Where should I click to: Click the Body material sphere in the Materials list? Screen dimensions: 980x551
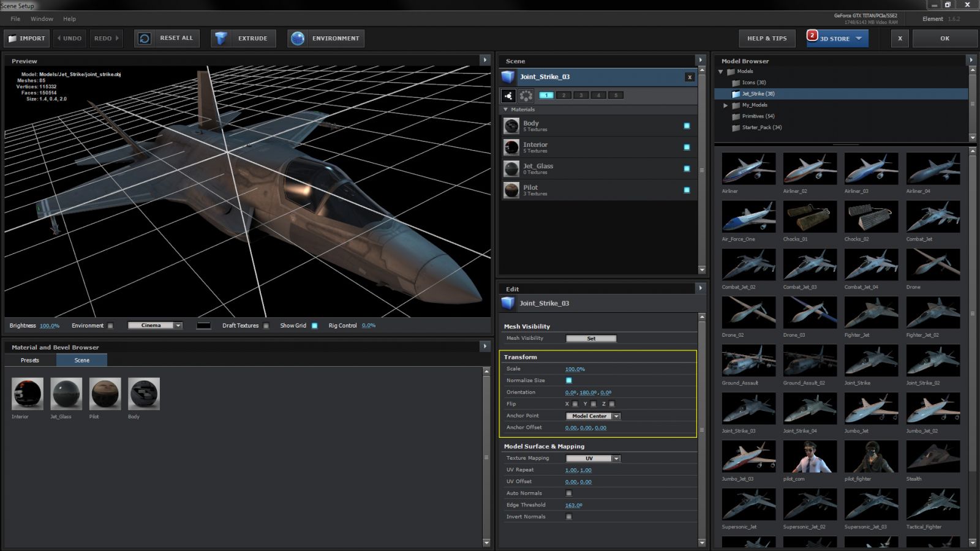point(511,126)
